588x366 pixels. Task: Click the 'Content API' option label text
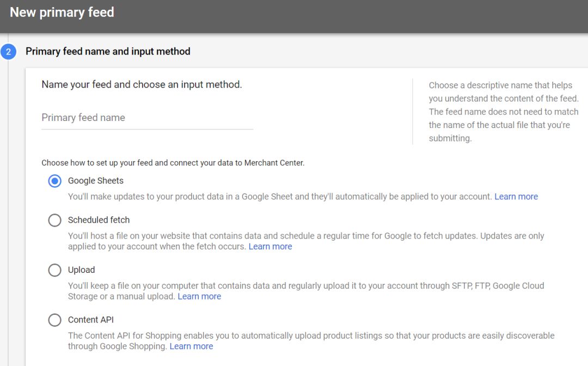click(91, 320)
